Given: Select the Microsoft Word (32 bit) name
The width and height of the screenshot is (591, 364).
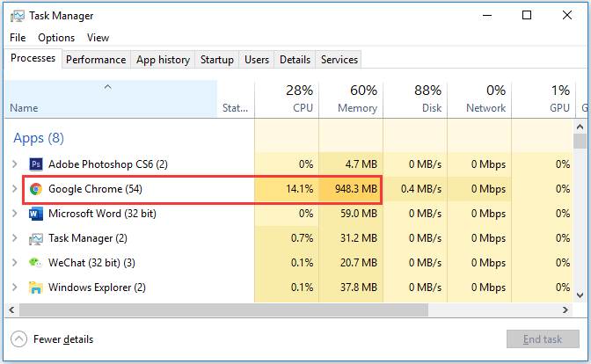Looking at the screenshot, I should click(102, 214).
